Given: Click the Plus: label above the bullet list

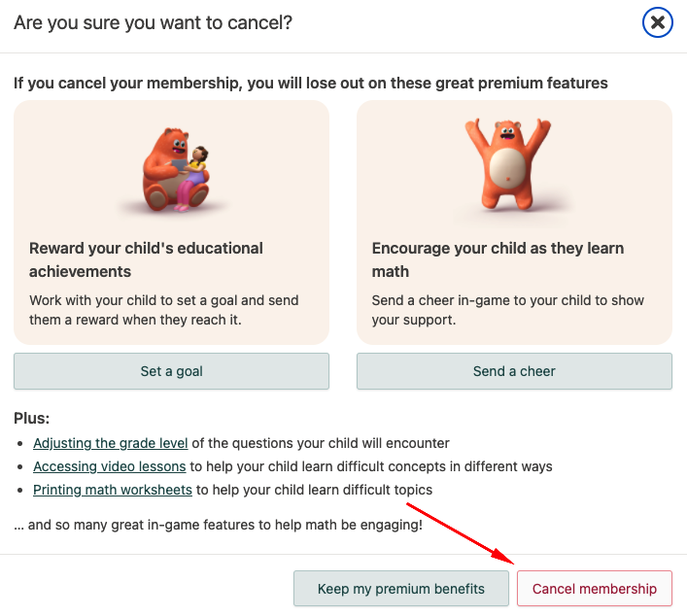Looking at the screenshot, I should click(31, 418).
